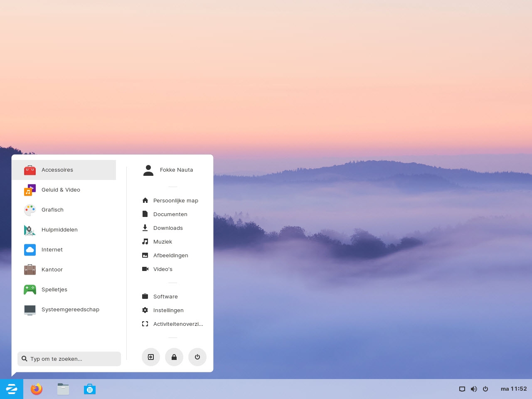Image resolution: width=532 pixels, height=399 pixels.
Task: Click the lock screen button
Action: 174,357
